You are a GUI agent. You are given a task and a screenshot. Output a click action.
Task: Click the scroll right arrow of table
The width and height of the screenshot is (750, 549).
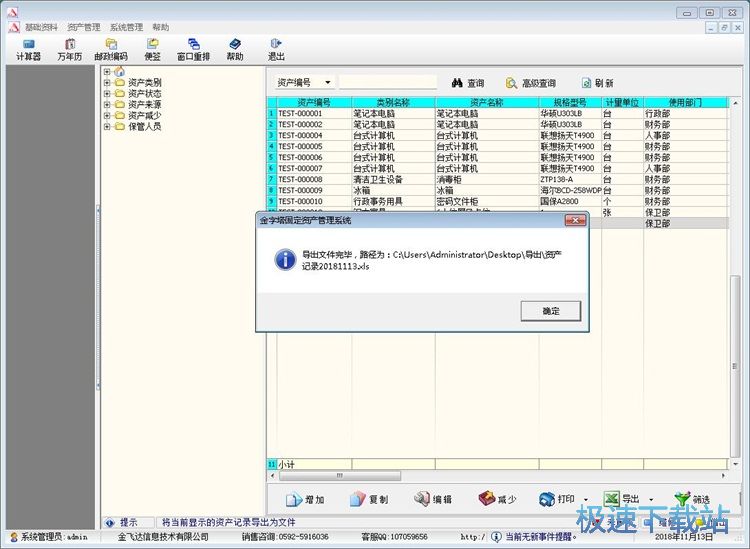coord(723,476)
